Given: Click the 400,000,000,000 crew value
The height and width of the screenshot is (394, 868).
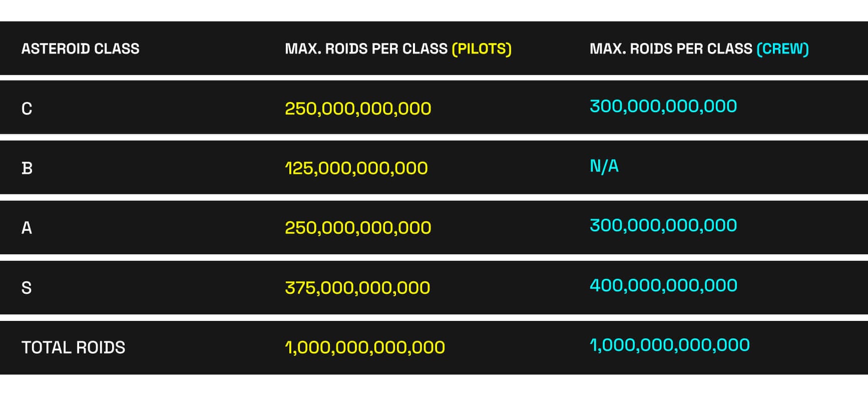Looking at the screenshot, I should point(663,285).
